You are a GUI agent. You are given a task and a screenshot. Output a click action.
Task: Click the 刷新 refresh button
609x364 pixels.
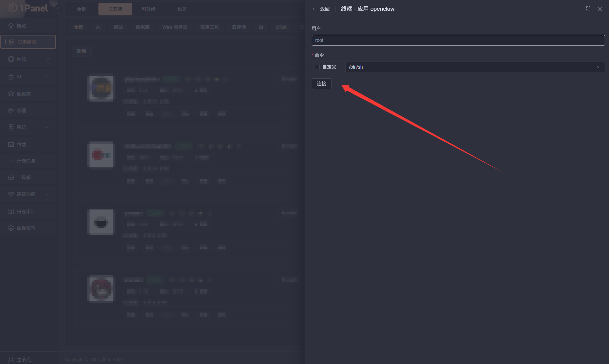pyautogui.click(x=81, y=51)
